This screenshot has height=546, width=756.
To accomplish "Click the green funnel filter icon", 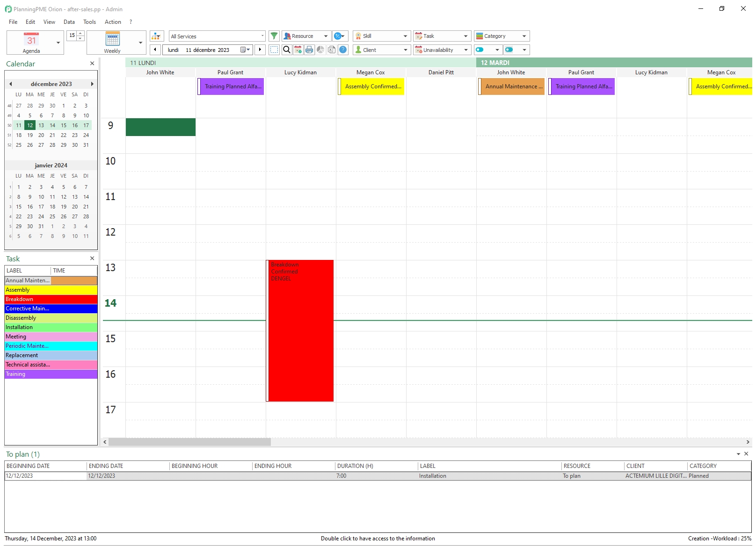I will (x=274, y=36).
